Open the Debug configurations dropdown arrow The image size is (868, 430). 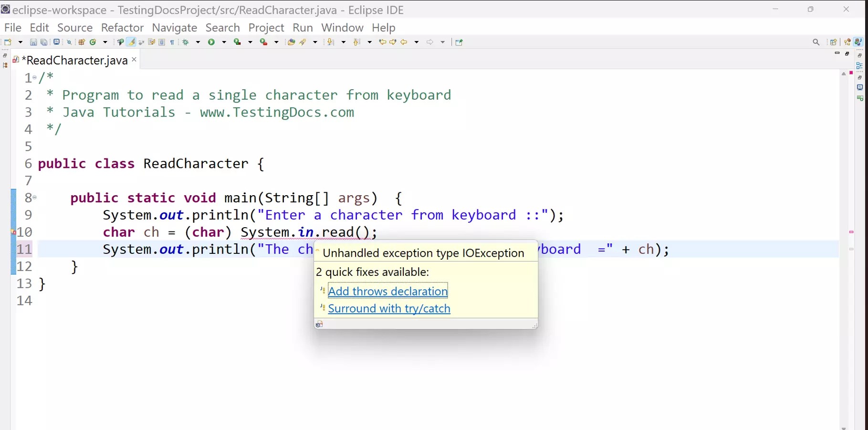(198, 42)
